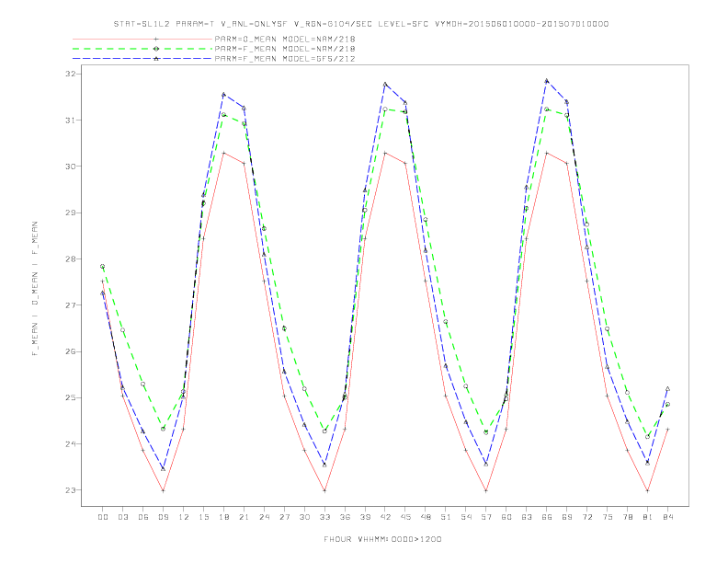
Task: Click the x-axis tick label 24
Action: (x=264, y=517)
